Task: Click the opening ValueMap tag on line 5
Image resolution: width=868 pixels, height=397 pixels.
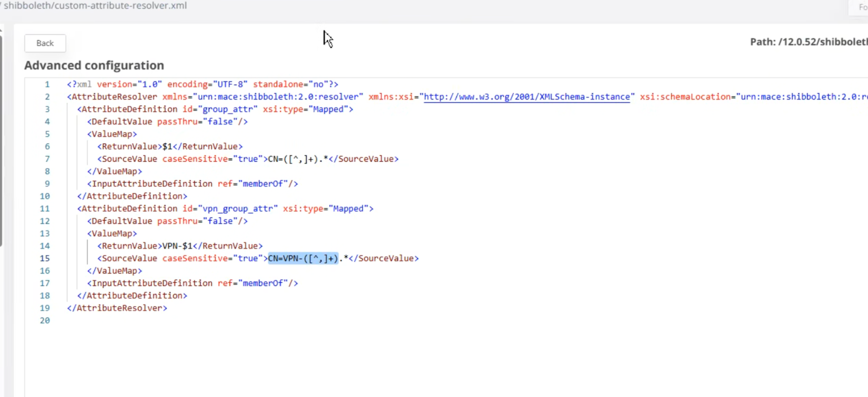Action: (112, 134)
